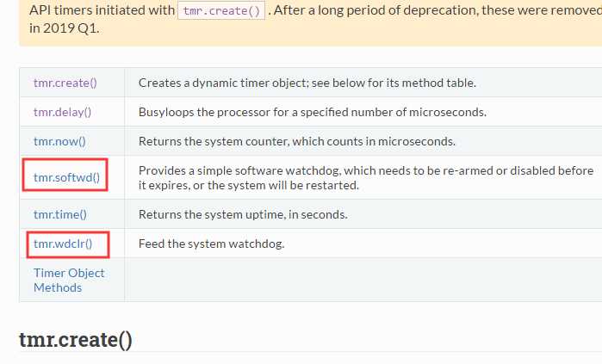
Task: Select the 'Returns the system counter' description
Action: pos(297,141)
